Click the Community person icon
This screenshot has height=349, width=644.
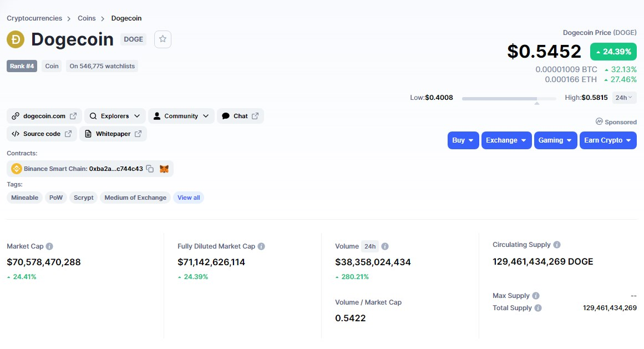click(x=157, y=116)
